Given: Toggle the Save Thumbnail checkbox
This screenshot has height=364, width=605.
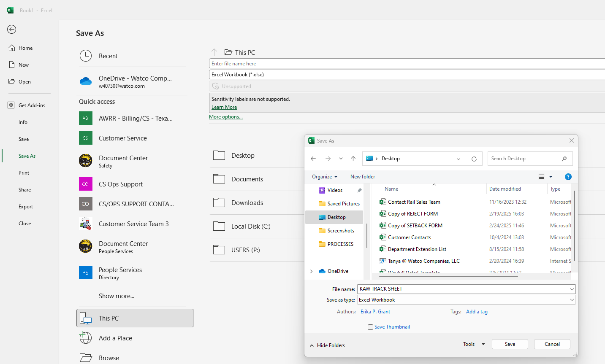Looking at the screenshot, I should [370, 327].
